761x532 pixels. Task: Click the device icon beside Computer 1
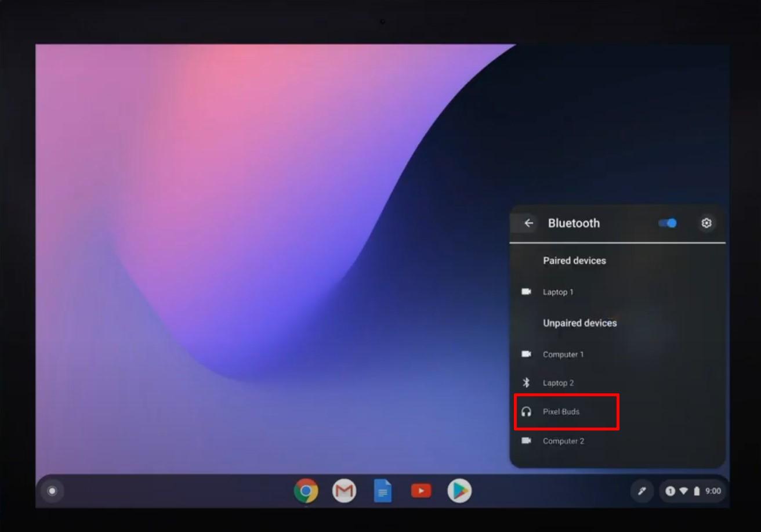526,354
